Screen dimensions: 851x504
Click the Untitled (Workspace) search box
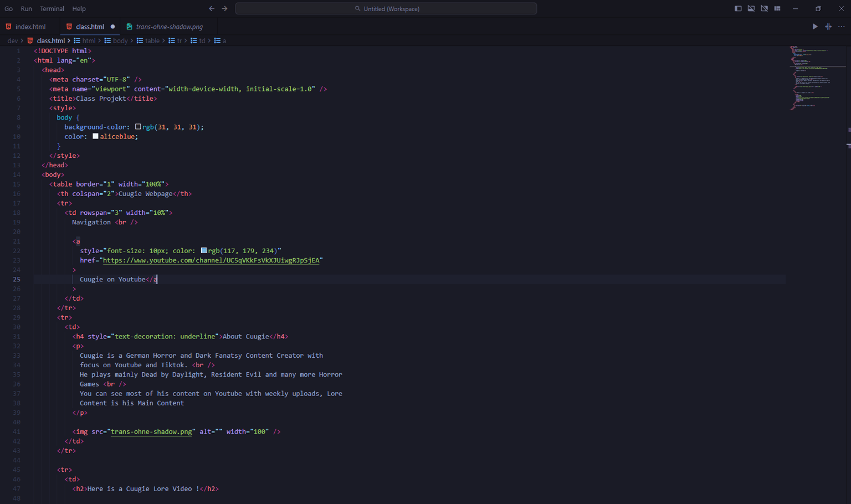click(x=386, y=8)
